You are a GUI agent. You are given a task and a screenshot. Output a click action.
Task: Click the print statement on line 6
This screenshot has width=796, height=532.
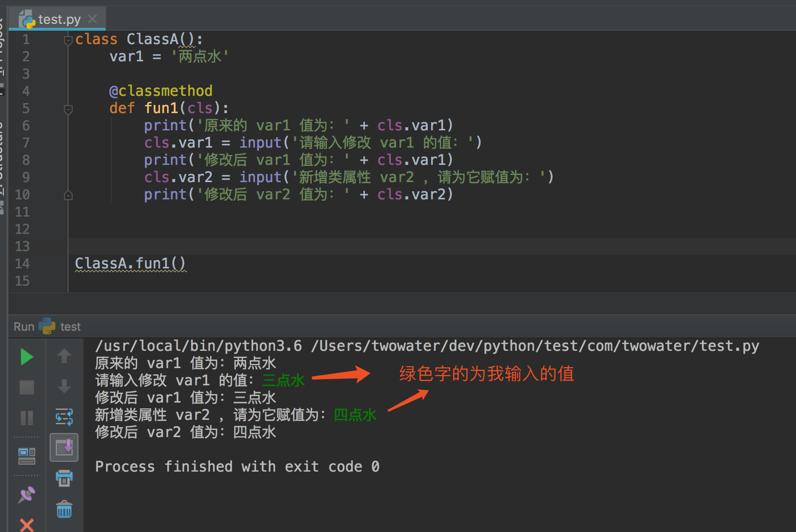pyautogui.click(x=299, y=126)
